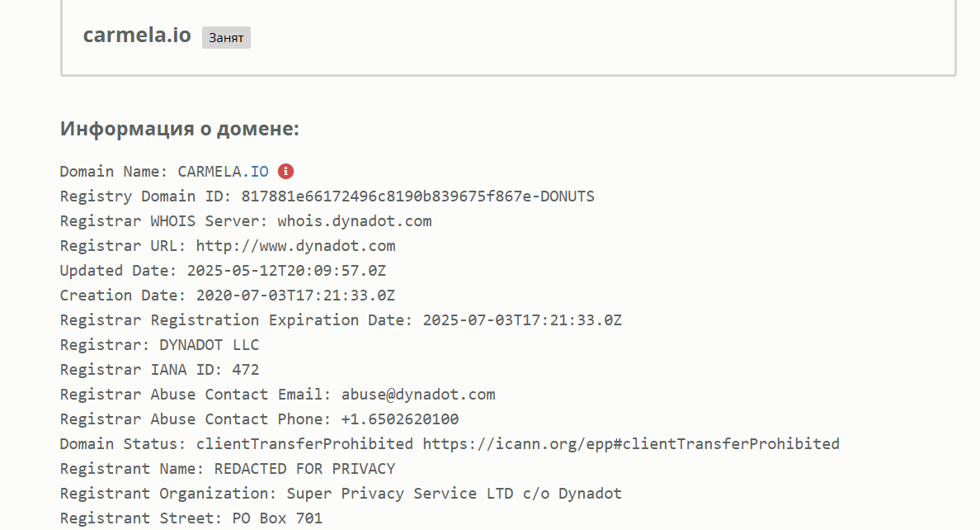Click the Registry Domain ID value
Viewport: 980px width, 530px height.
(x=417, y=196)
